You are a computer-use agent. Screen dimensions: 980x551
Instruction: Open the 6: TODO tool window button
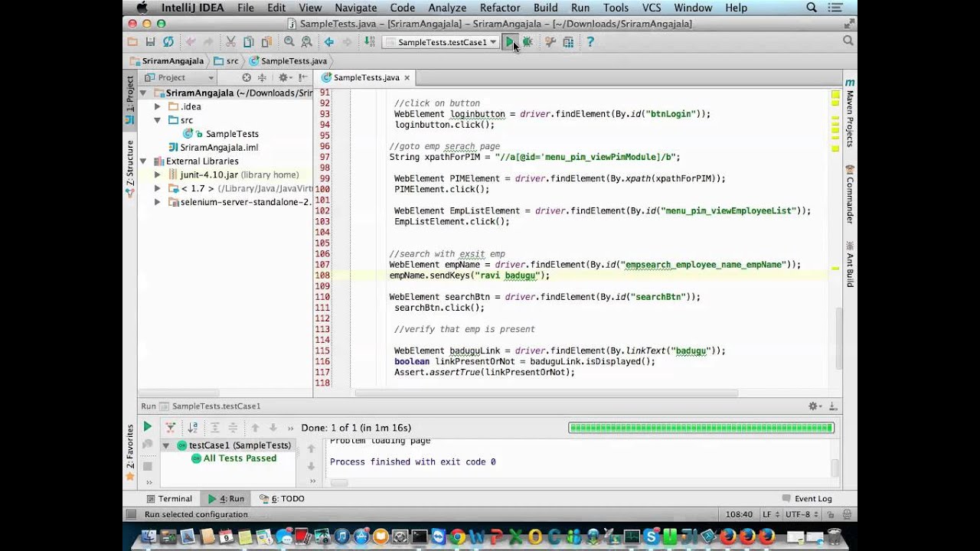(282, 498)
